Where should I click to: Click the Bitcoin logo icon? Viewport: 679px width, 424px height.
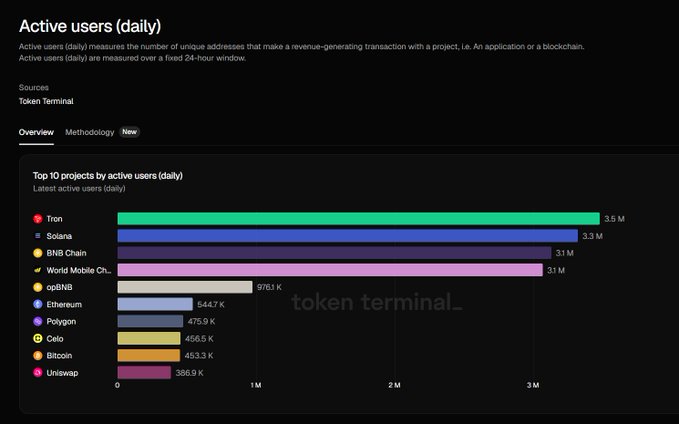(38, 356)
